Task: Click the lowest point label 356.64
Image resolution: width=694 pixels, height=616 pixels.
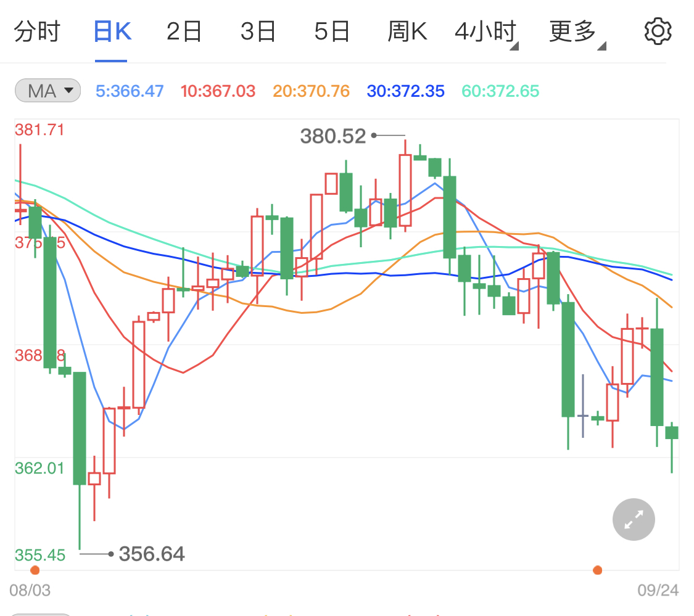Action: [x=152, y=554]
